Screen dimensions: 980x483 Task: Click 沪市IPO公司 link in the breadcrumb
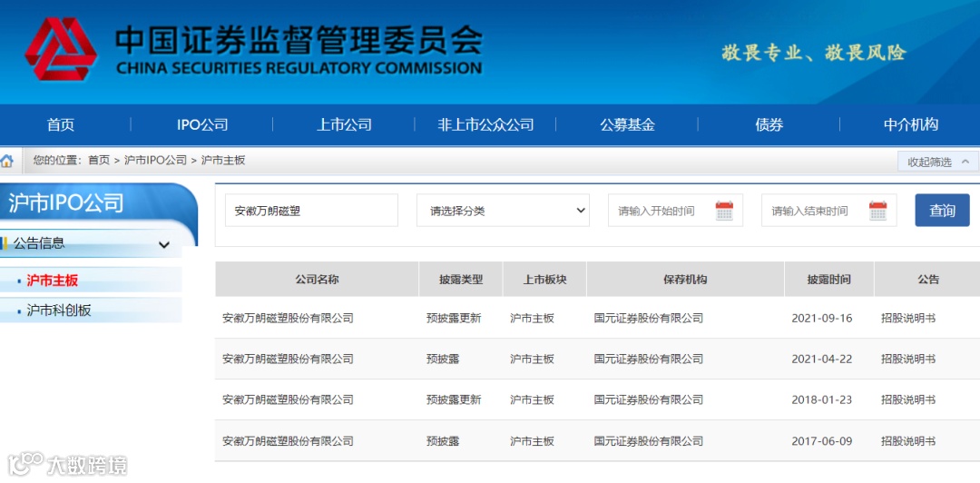tap(156, 160)
